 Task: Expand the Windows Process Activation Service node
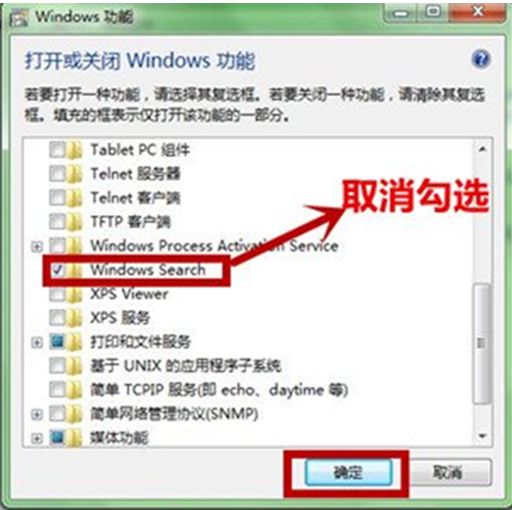pos(37,247)
